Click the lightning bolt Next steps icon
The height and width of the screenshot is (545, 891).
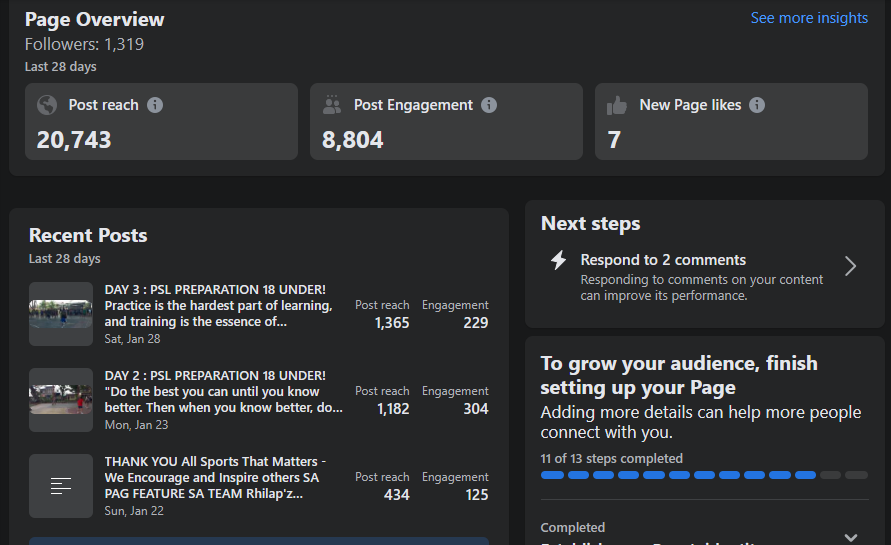pos(559,261)
